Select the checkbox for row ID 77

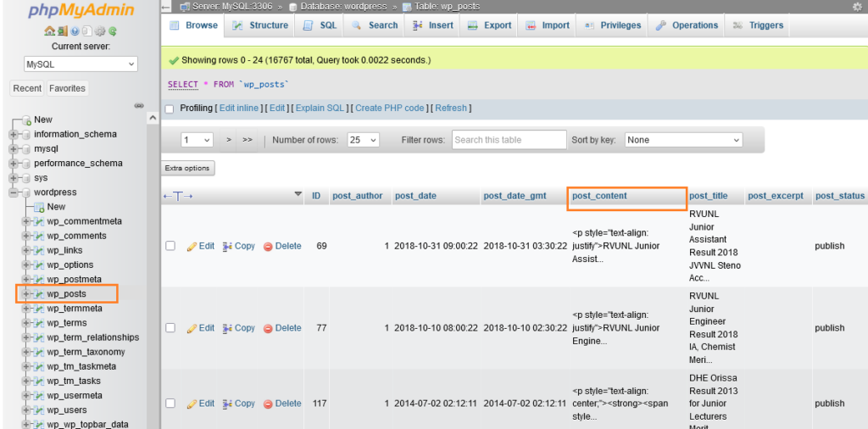(170, 328)
